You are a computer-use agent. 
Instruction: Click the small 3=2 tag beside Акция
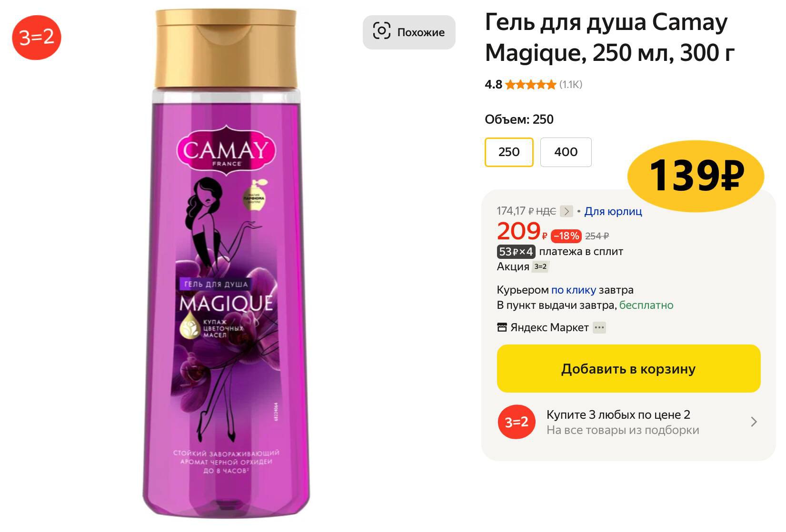(540, 266)
